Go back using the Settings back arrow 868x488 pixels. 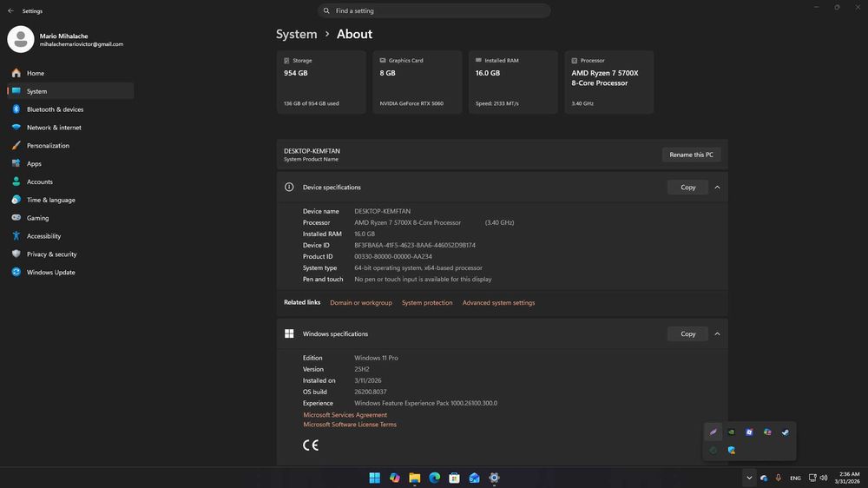click(10, 10)
